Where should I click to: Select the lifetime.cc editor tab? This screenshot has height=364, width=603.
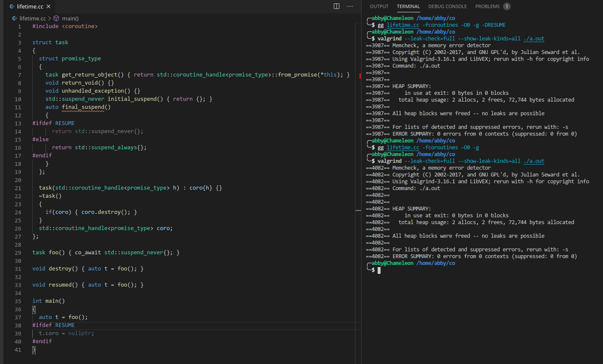(x=30, y=6)
